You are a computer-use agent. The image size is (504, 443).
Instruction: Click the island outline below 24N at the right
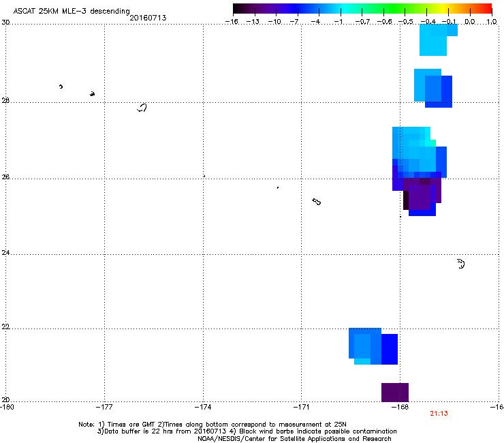click(460, 264)
